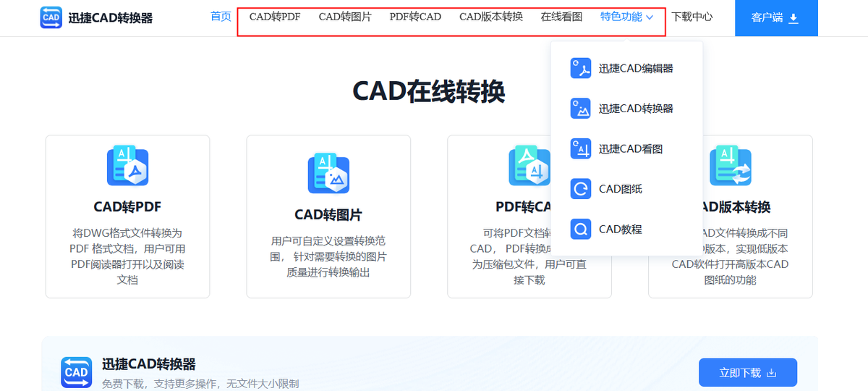Image resolution: width=868 pixels, height=391 pixels.
Task: Open CAD版本转换 navigation item
Action: [x=491, y=17]
